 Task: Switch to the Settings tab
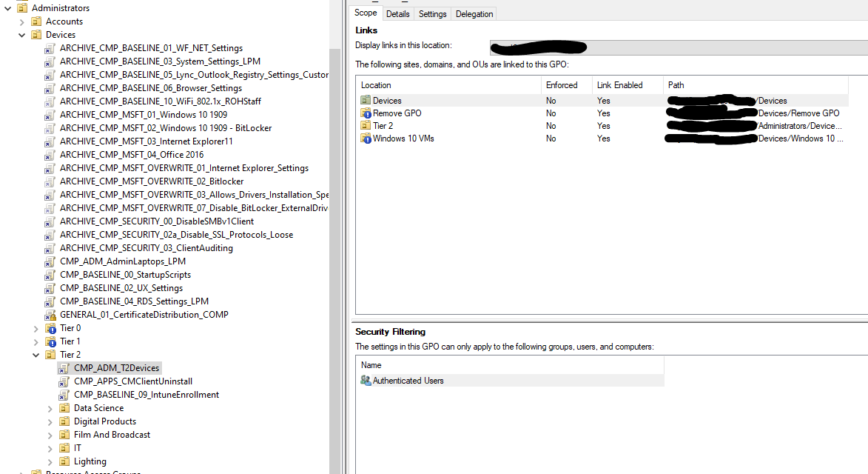click(x=432, y=14)
